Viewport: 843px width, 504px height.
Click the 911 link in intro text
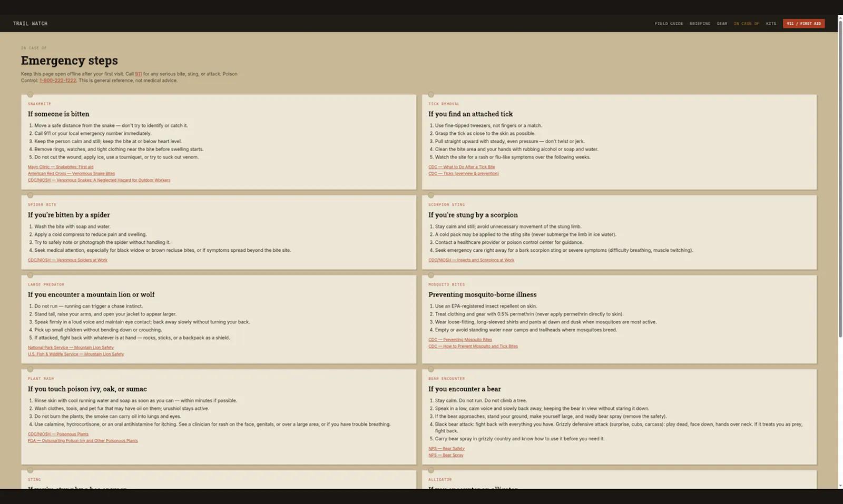(x=138, y=74)
